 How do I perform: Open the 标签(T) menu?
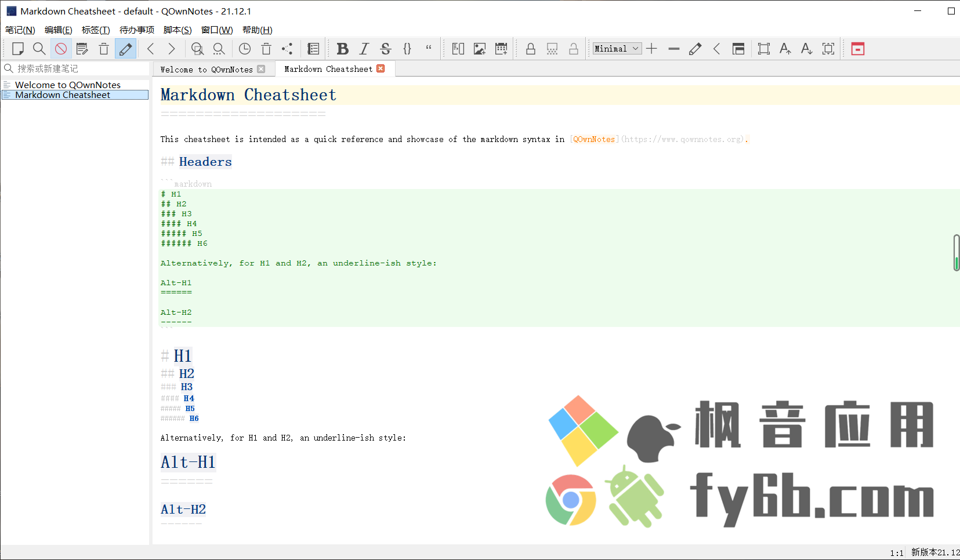pyautogui.click(x=96, y=30)
